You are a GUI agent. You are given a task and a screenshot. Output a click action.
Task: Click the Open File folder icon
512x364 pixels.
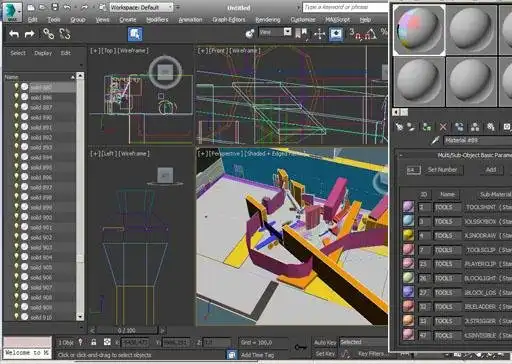coord(43,7)
